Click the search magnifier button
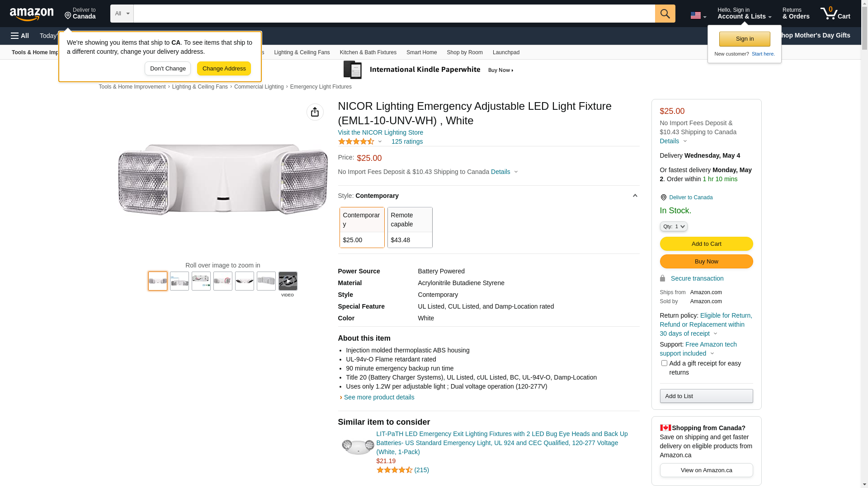Image resolution: width=868 pixels, height=488 pixels. [665, 14]
